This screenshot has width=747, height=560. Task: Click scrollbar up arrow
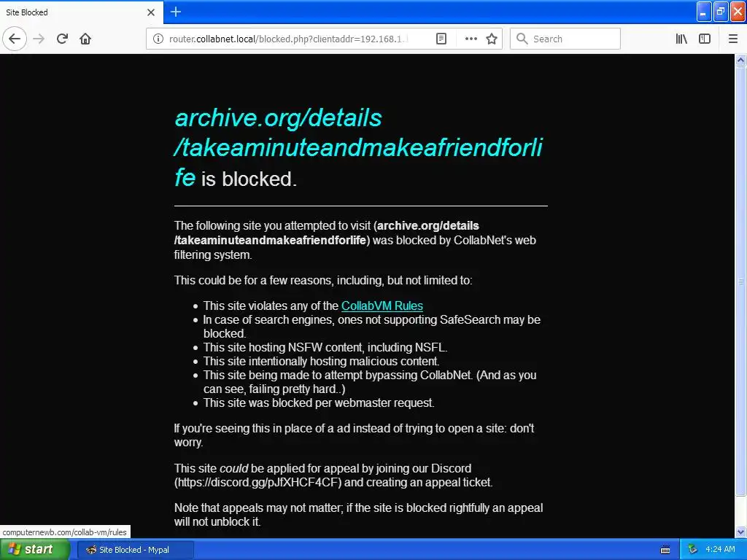point(741,60)
